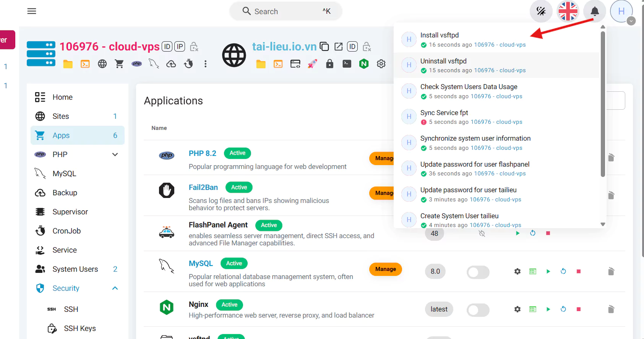Open the hamburger menu
Viewport: 644px width, 339px height.
pos(32,11)
